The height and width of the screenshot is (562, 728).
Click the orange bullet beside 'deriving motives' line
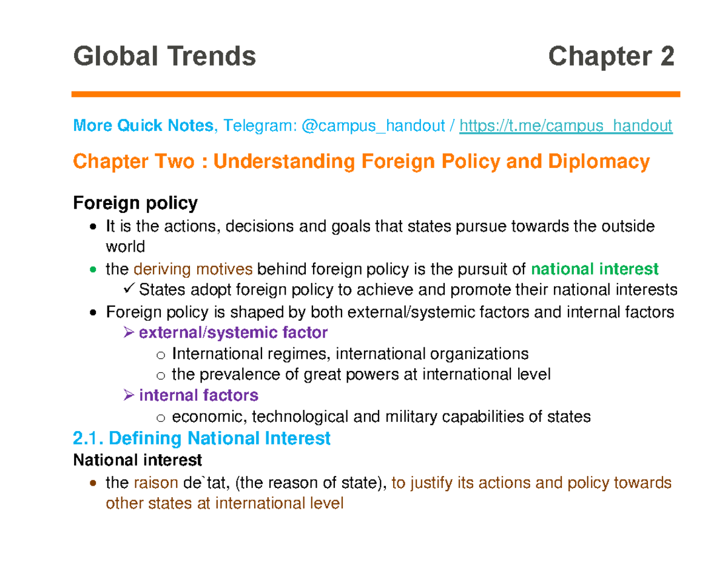pos(92,269)
